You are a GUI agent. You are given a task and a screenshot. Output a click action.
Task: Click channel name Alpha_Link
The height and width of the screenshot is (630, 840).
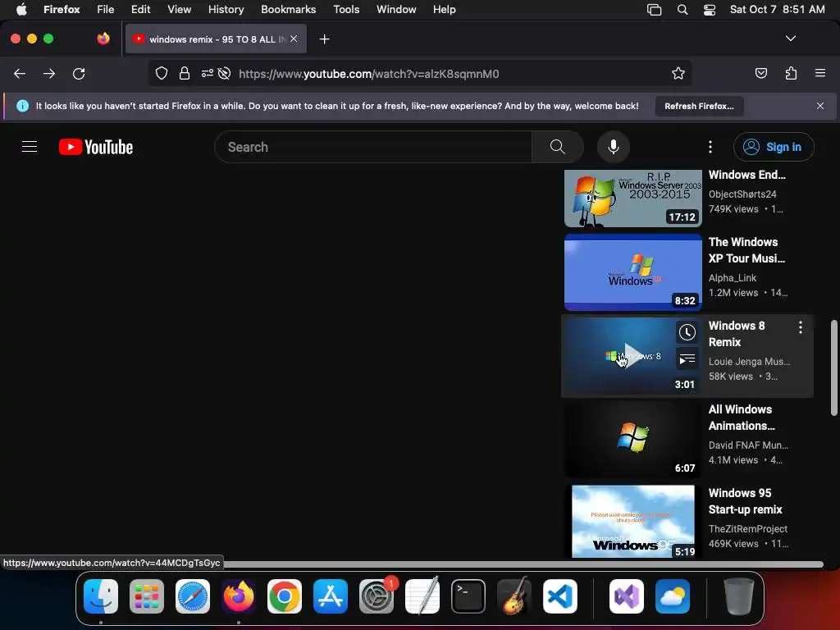pos(733,278)
